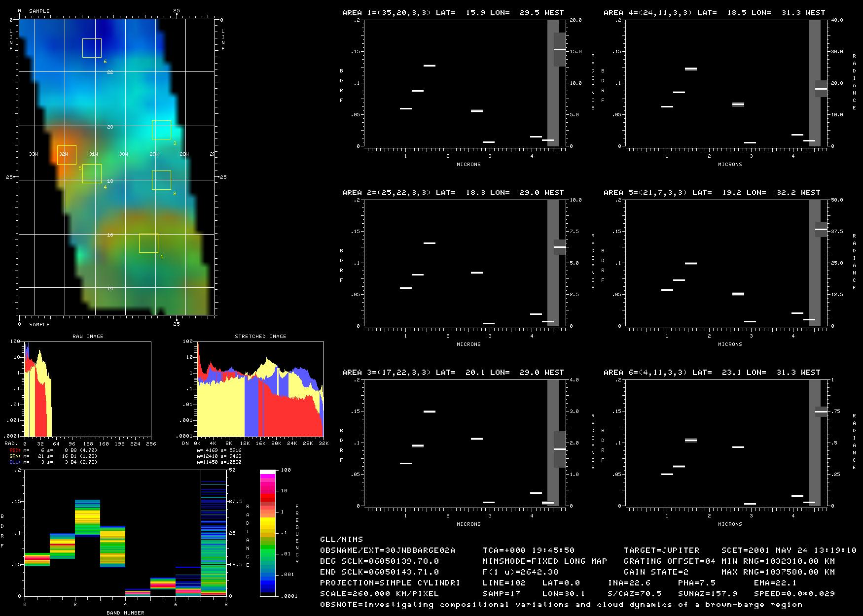Click the OBSNAME/EXT=30JNBBARGE02A field

click(388, 550)
